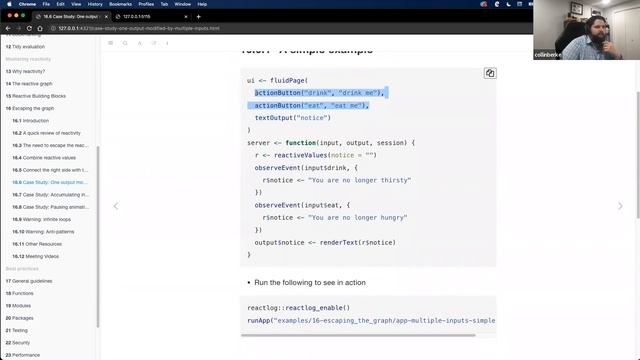Viewport: 640px width, 360px height.
Task: Go to the previous page arrow
Action: pyautogui.click(x=116, y=206)
